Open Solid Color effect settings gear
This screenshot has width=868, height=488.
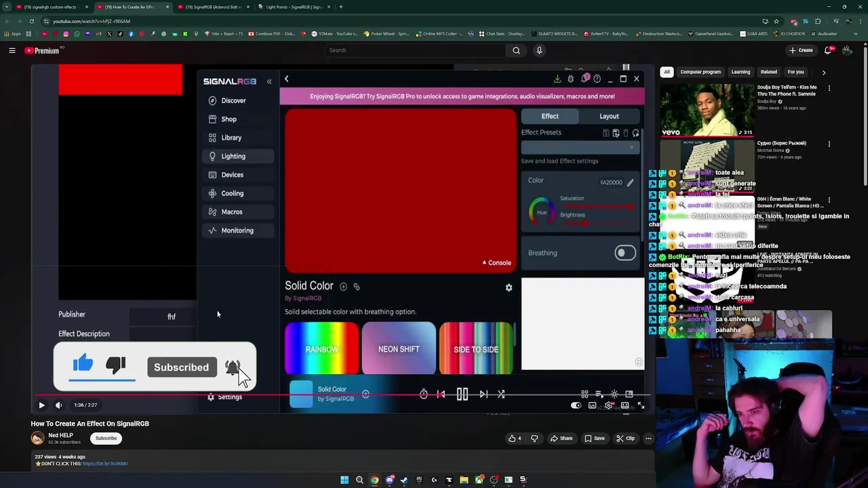pyautogui.click(x=509, y=287)
